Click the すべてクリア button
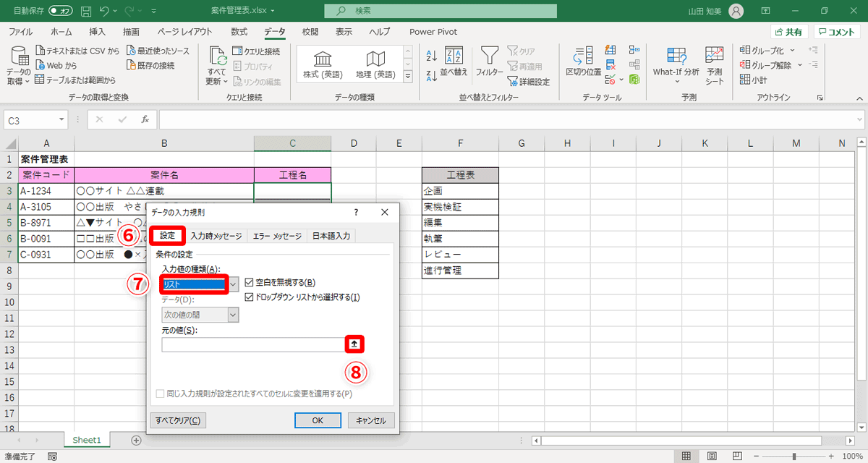 tap(178, 420)
